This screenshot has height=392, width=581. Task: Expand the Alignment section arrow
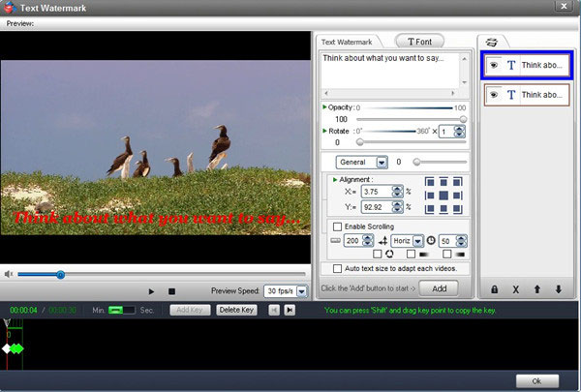point(335,179)
